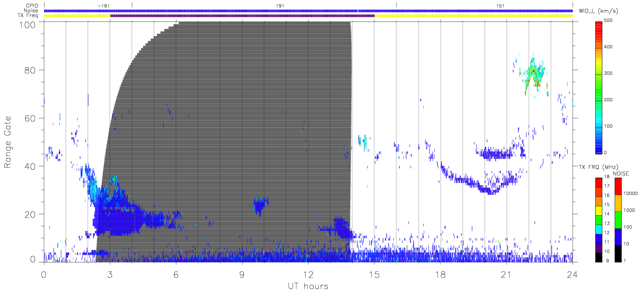Pick the red 17–18 MHz swatch
The width and height of the screenshot is (644, 297).
tap(600, 182)
